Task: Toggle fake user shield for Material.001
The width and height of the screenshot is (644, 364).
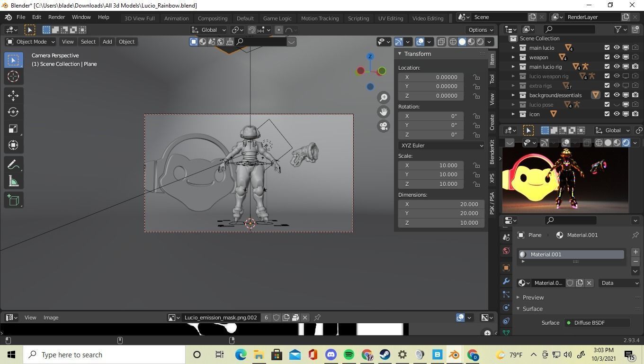Action: pos(570,283)
